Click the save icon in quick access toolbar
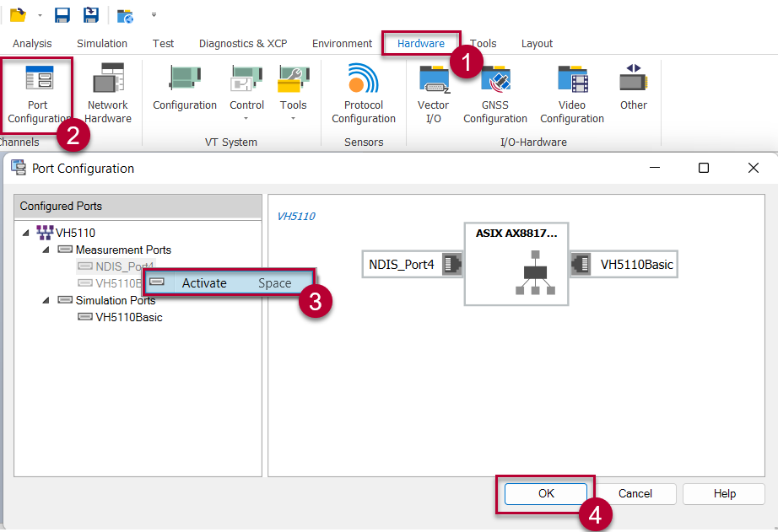 [x=62, y=15]
